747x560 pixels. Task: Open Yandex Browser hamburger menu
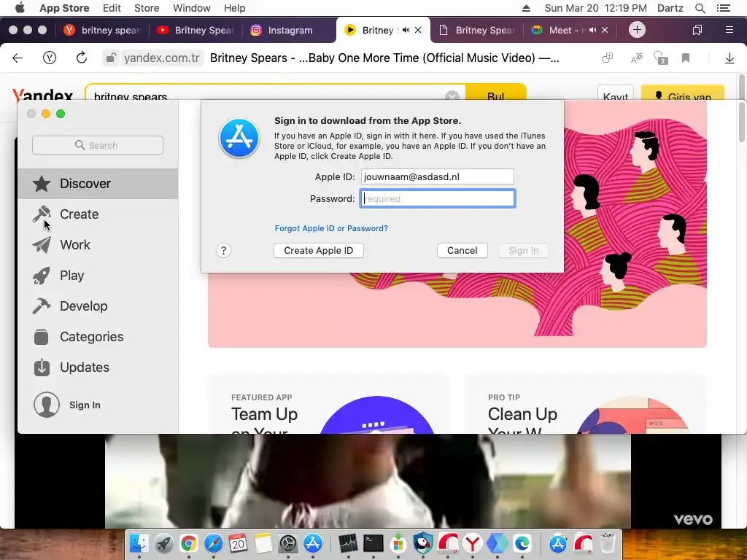(729, 30)
